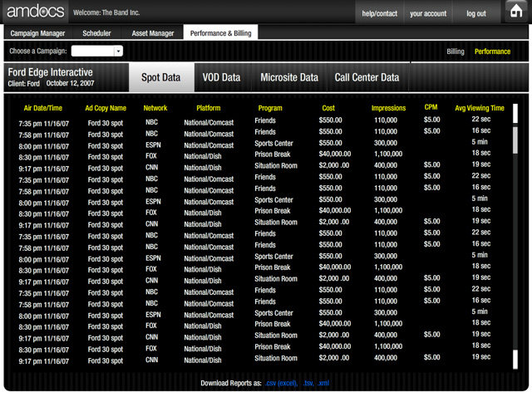Select the VOD Data tab
The width and height of the screenshot is (532, 397).
pyautogui.click(x=222, y=77)
